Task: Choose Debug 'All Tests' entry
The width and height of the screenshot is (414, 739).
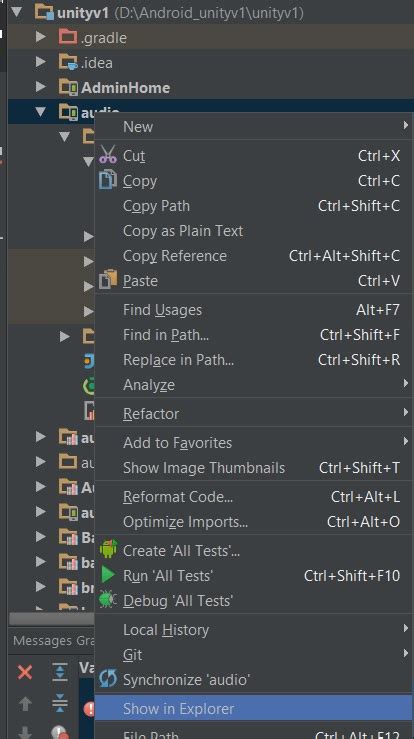Action: pyautogui.click(x=254, y=600)
